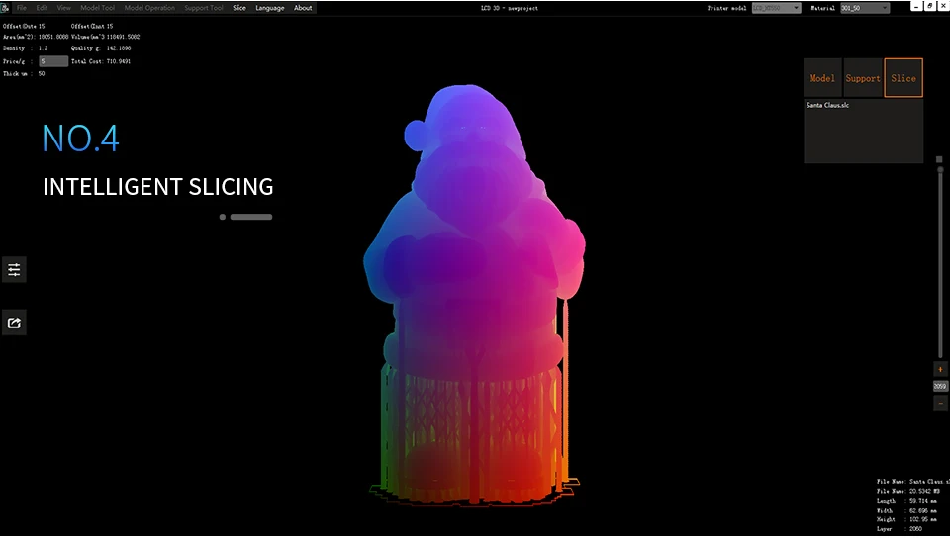Viewport: 950px width, 560px height.
Task: Select Santa Claus.slc in the file list
Action: point(827,105)
